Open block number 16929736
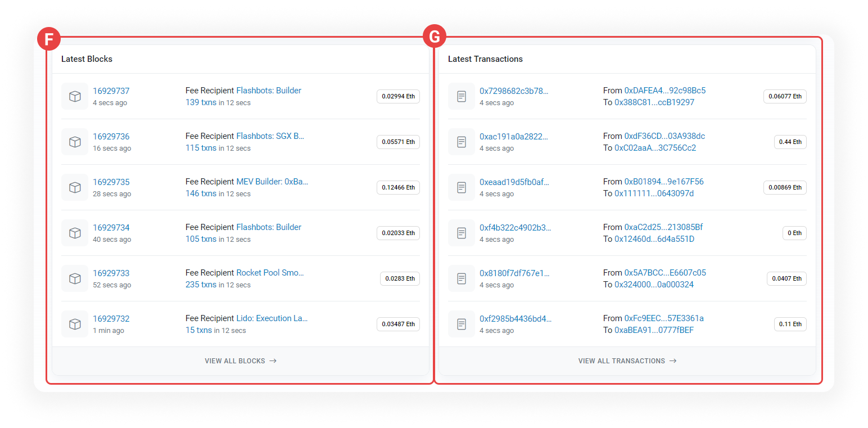This screenshot has width=868, height=428. pyautogui.click(x=111, y=137)
